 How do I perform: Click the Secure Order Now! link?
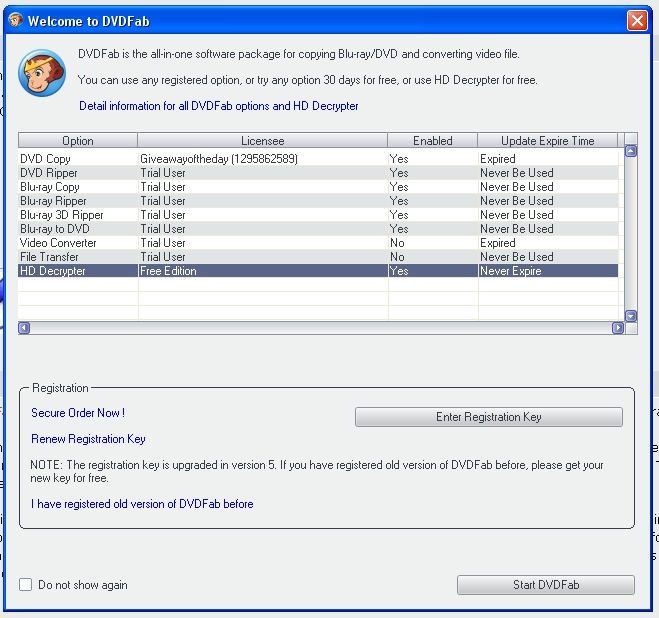(x=78, y=413)
